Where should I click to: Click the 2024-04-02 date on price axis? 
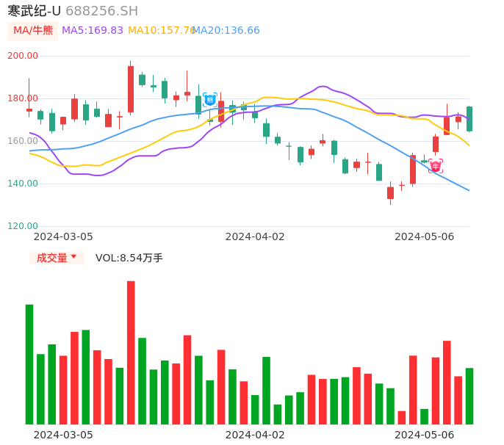pyautogui.click(x=255, y=236)
